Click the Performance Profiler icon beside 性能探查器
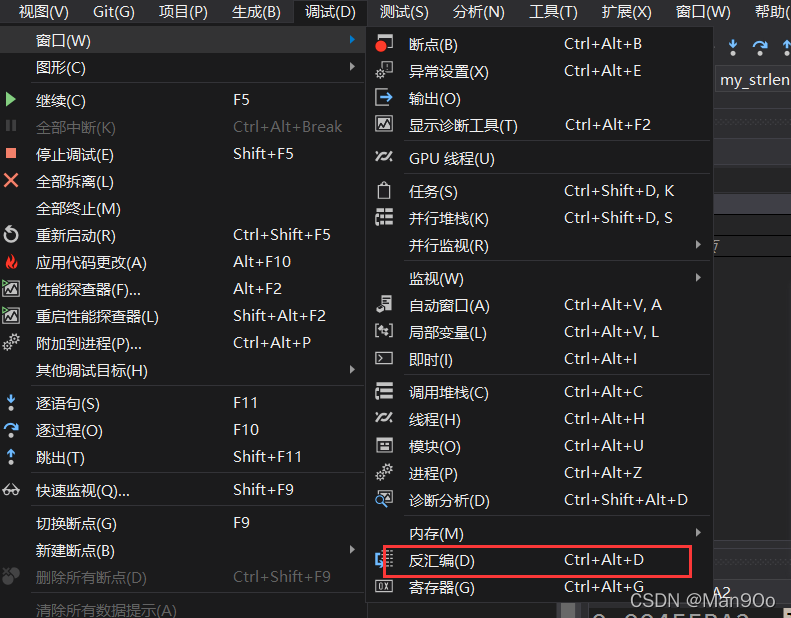 click(11, 289)
